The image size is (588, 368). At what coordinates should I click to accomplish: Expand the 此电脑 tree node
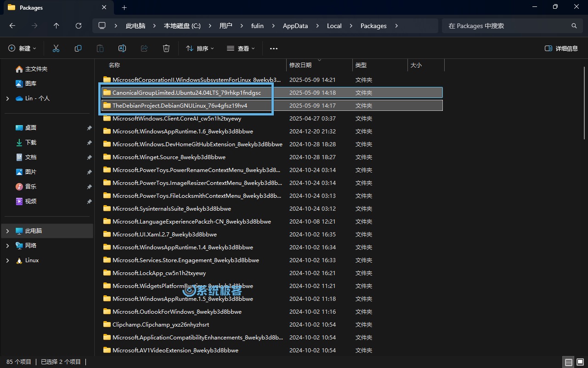pyautogui.click(x=7, y=230)
